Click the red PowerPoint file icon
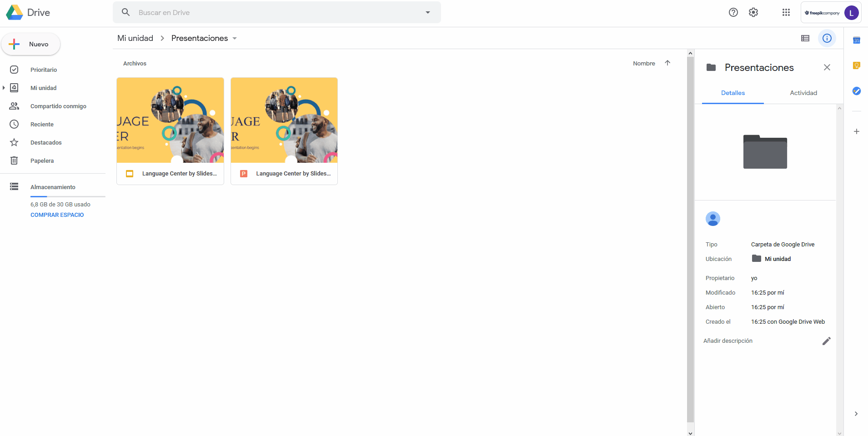 coord(244,174)
